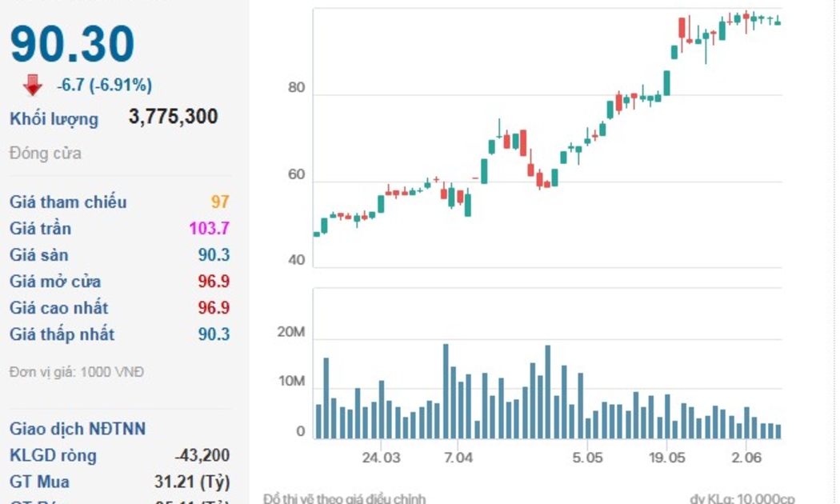Image resolution: width=840 pixels, height=504 pixels.
Task: Click the current price 90.30
Action: (x=72, y=44)
